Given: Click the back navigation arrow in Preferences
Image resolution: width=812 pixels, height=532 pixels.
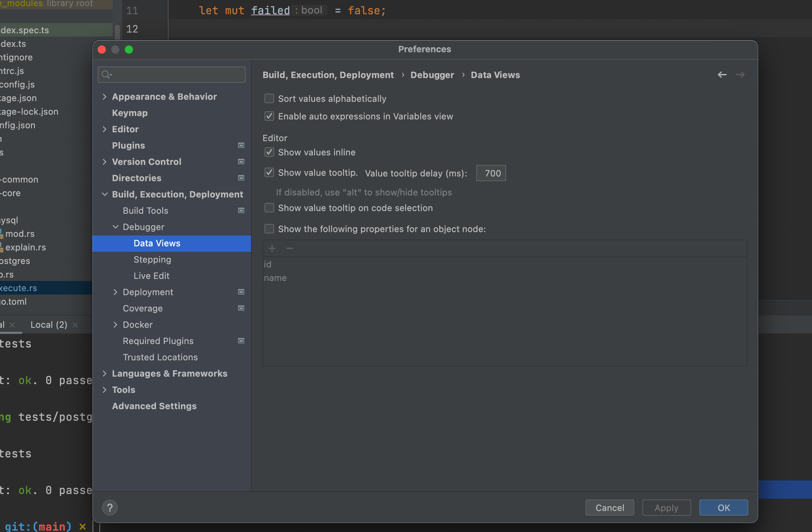Looking at the screenshot, I should coord(721,75).
